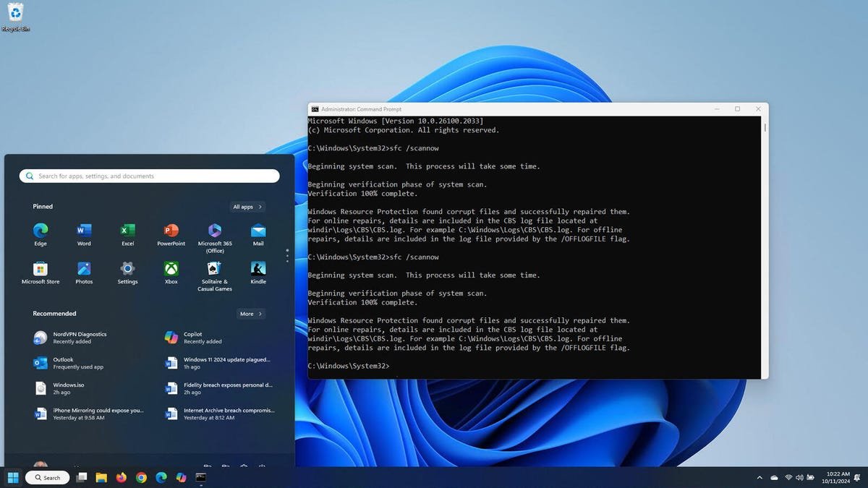Open the Recycle Bin on the desktop
The height and width of the screenshot is (488, 868).
[15, 17]
